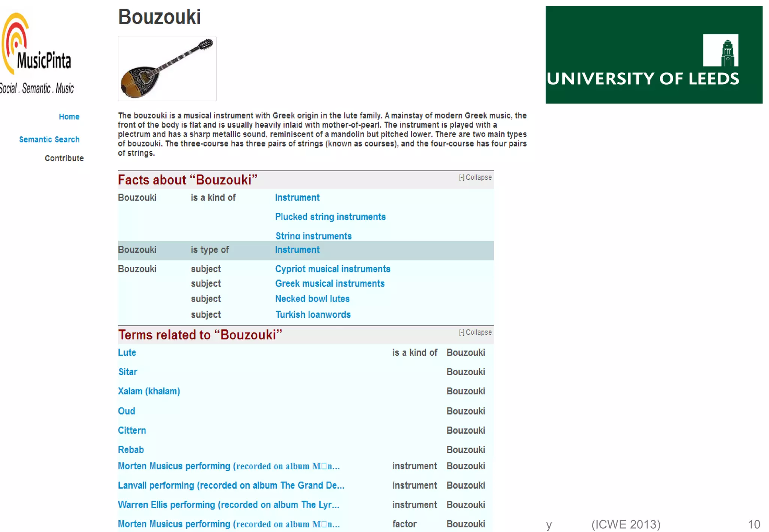Screen dimensions: 769x532
Task: Open the Lute related term
Action: [x=127, y=353]
